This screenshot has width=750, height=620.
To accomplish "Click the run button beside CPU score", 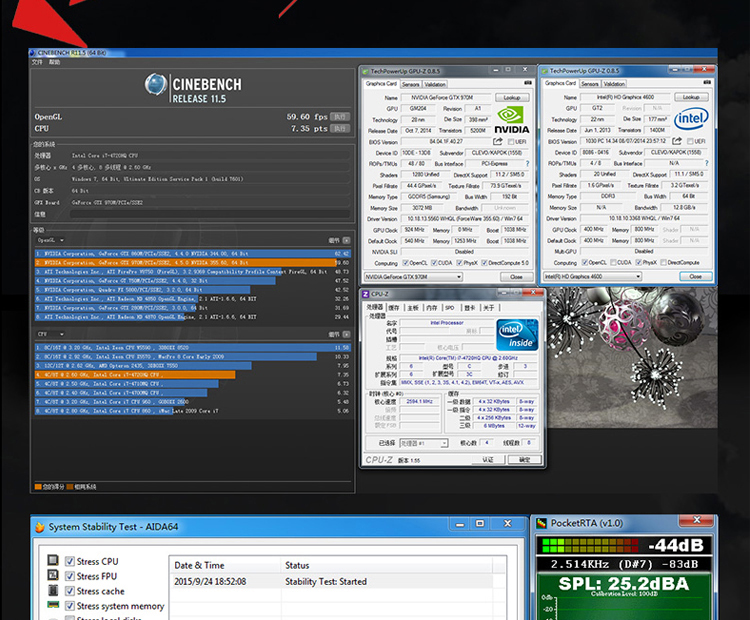I will [x=340, y=129].
